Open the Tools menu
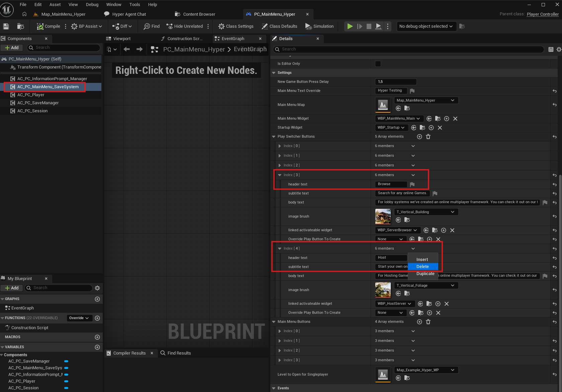Image resolution: width=562 pixels, height=392 pixels. [x=134, y=5]
